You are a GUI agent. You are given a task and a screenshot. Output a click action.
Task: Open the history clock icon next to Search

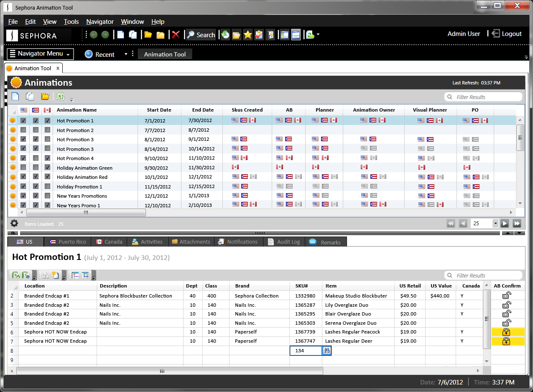(225, 35)
